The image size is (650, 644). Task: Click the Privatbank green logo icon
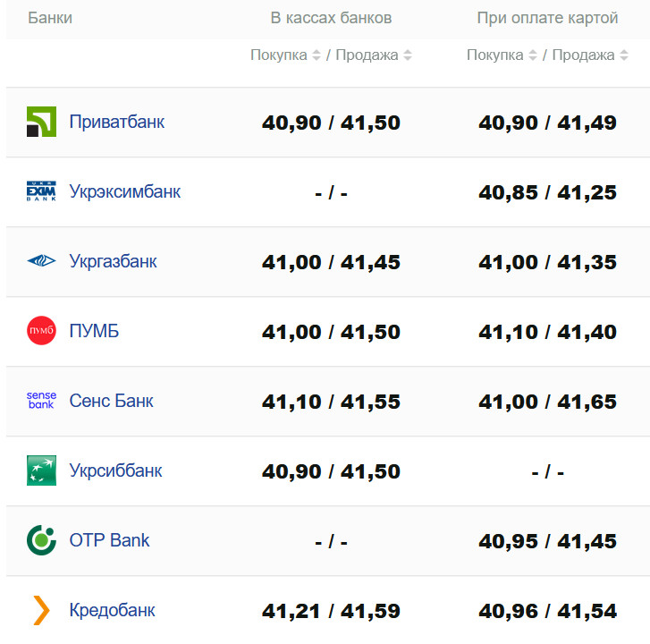41,122
